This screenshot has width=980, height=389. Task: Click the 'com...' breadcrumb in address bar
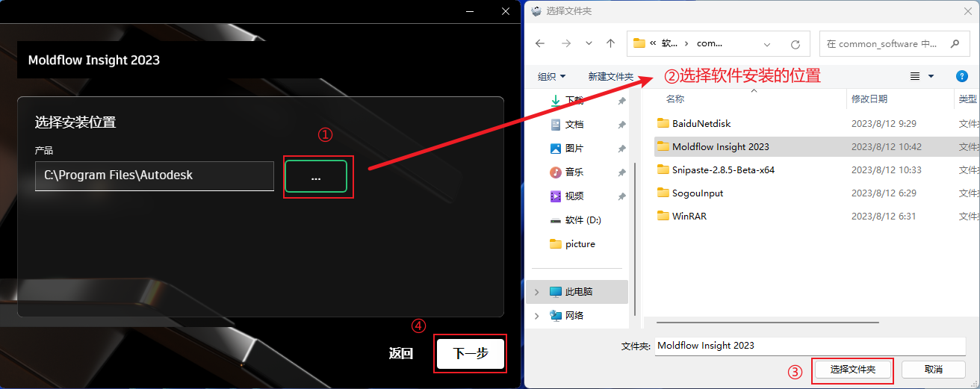click(709, 44)
